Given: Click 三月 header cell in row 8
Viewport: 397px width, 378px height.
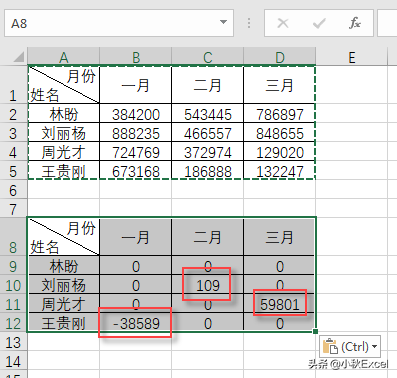Looking at the screenshot, I should click(280, 237).
